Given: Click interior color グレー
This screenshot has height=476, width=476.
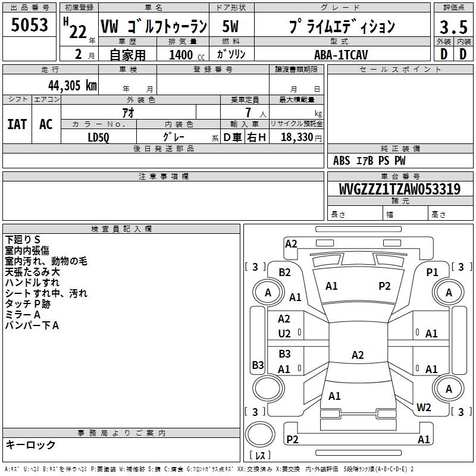Looking at the screenshot, I should 174,137.
